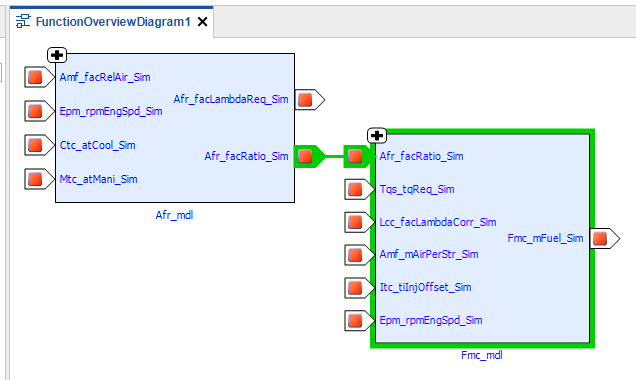Image resolution: width=636 pixels, height=380 pixels.
Task: Click the Amf_facRelAir_Sim input port icon
Action: (38, 77)
